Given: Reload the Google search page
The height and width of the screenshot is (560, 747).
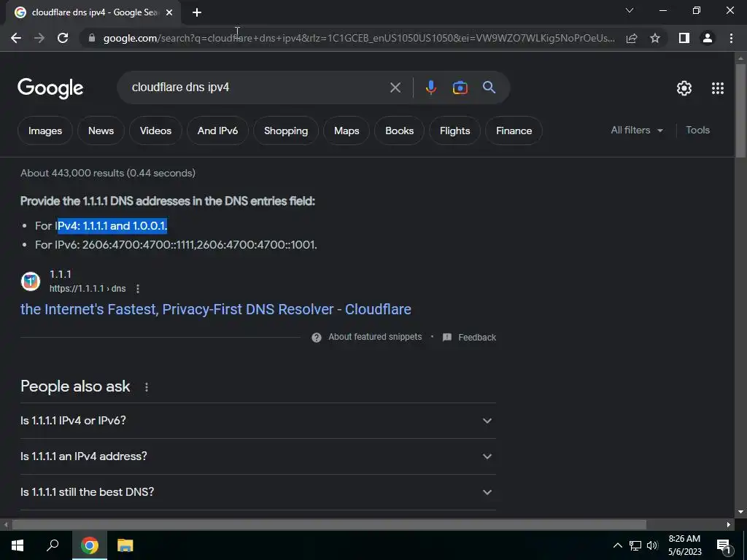Looking at the screenshot, I should point(63,38).
